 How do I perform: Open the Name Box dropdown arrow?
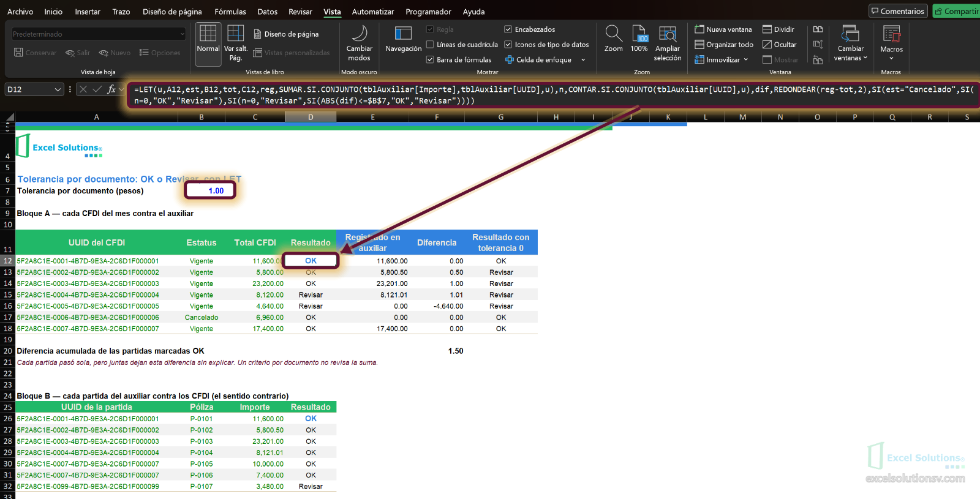(x=58, y=89)
